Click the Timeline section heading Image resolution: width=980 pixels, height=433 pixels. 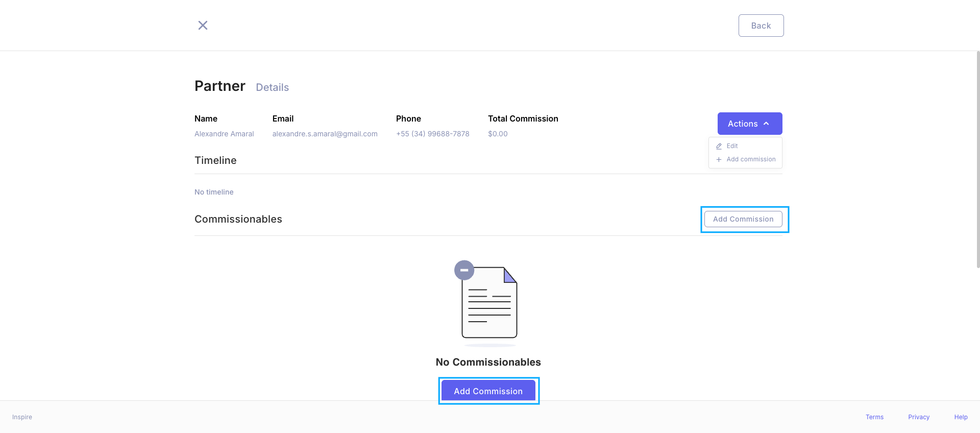point(215,160)
